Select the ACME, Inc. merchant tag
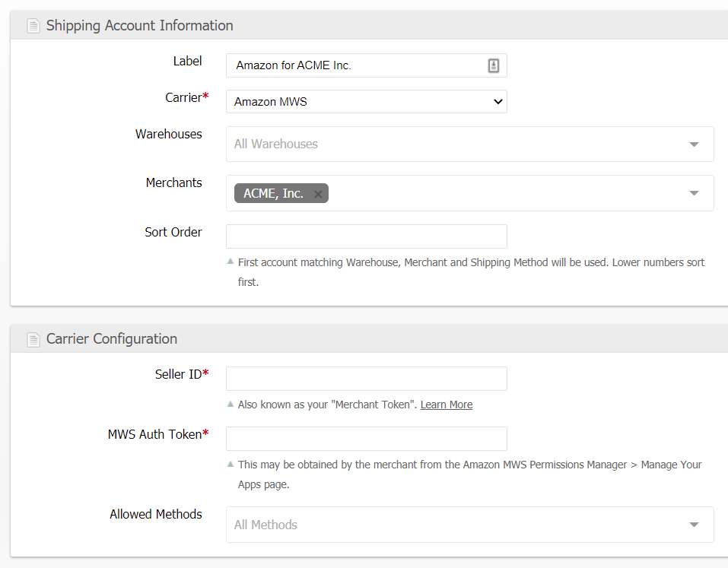 click(273, 194)
